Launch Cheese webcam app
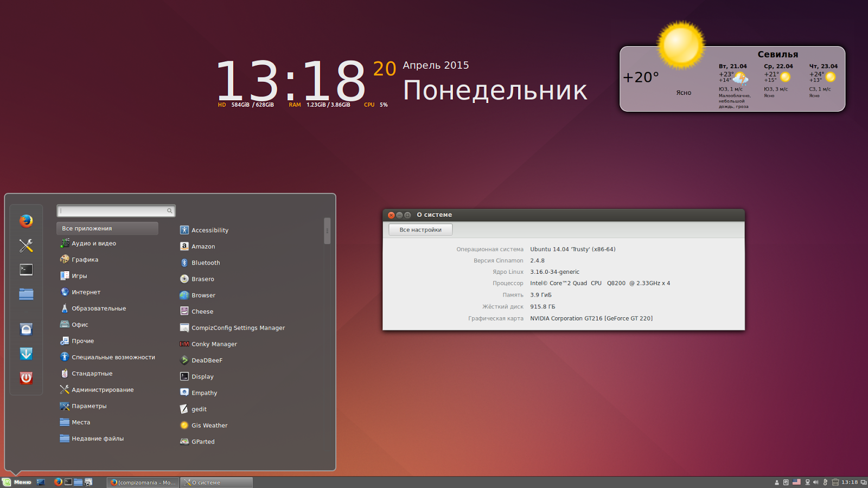 pyautogui.click(x=196, y=312)
